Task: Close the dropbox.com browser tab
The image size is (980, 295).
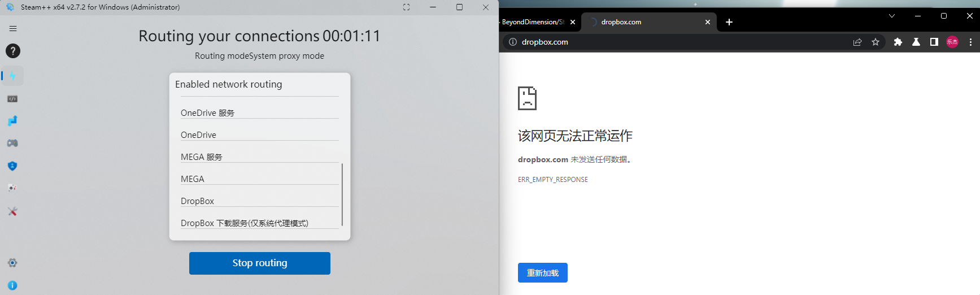Action: (x=708, y=22)
